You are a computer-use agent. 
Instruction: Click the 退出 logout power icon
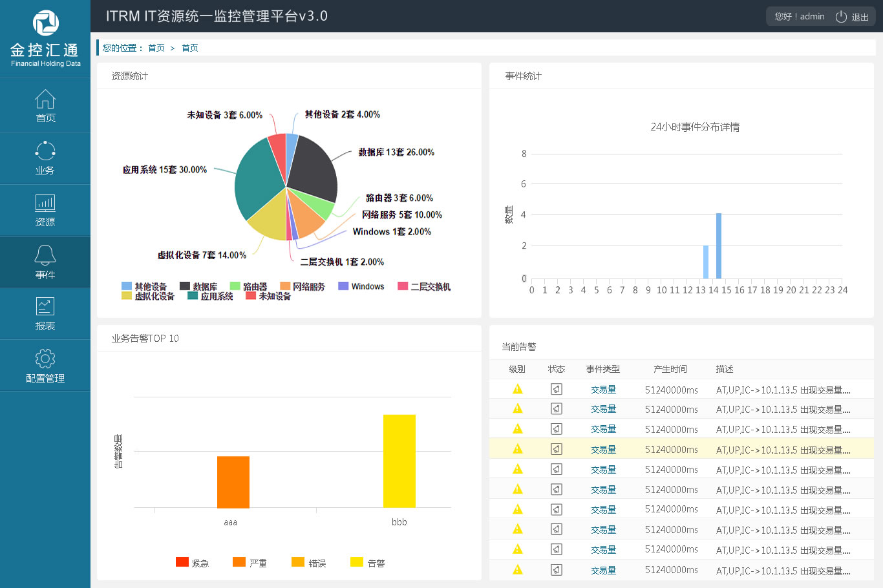point(841,17)
